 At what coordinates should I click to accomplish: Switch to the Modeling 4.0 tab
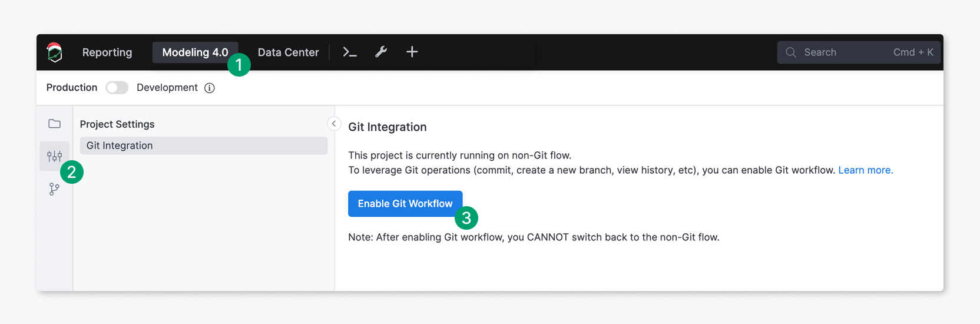pos(195,52)
